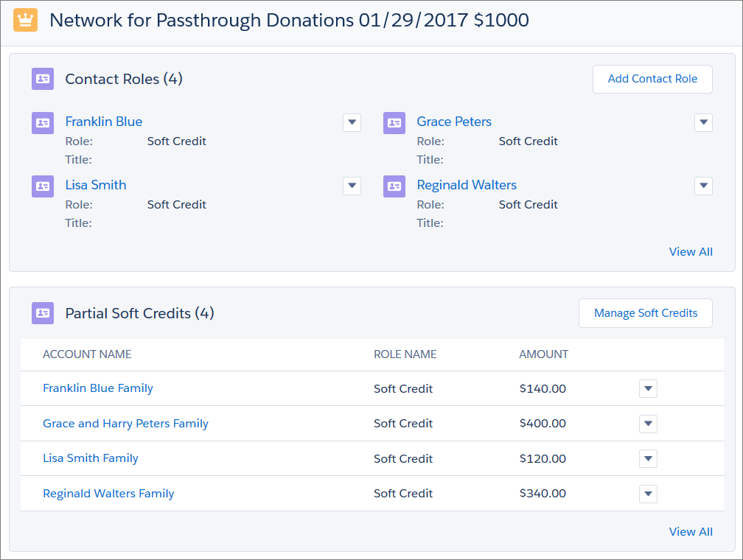
Task: Open Lisa Smith contact role dropdown
Action: click(352, 186)
